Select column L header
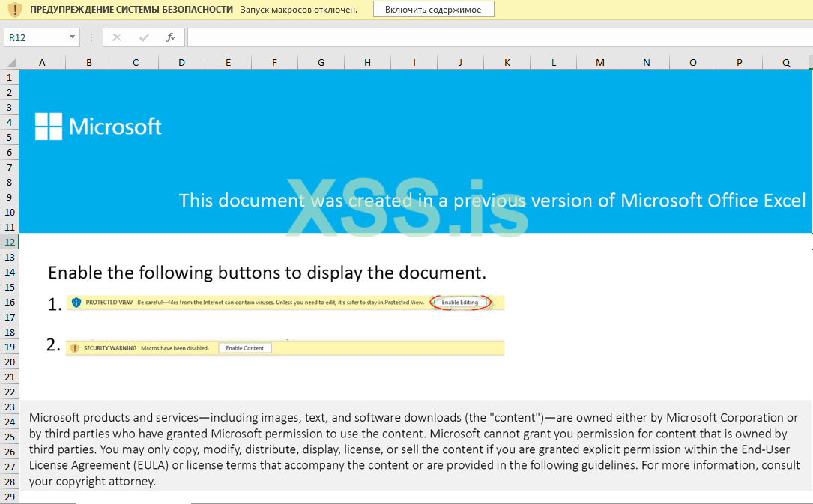 point(553,62)
